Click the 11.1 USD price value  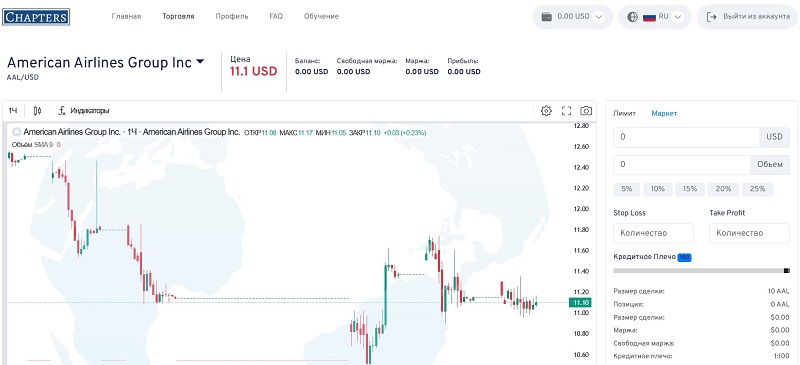click(254, 71)
